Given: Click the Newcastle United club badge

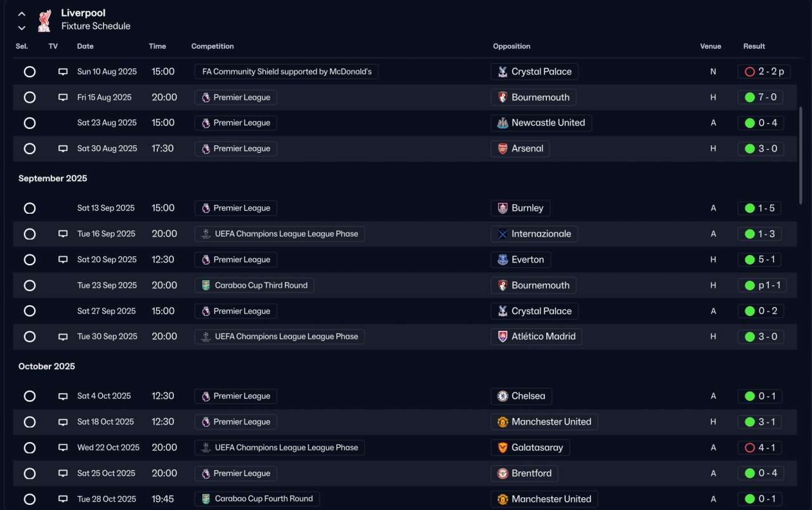Looking at the screenshot, I should pos(502,123).
